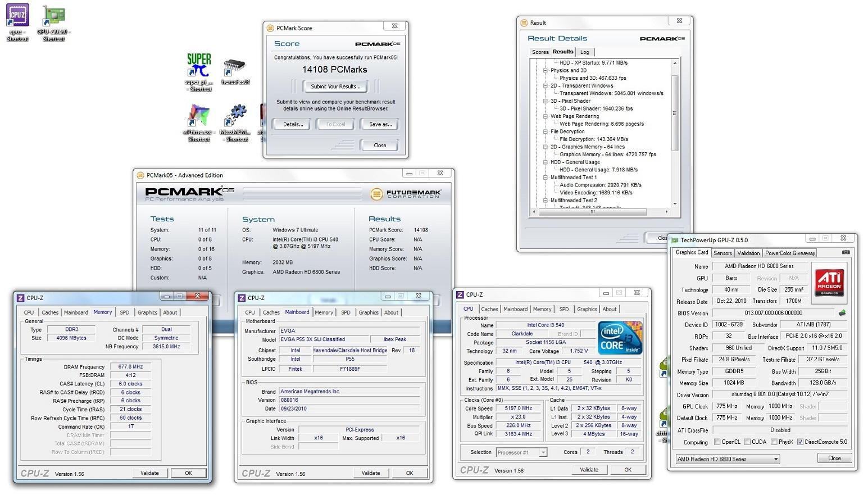Collapse the HDD - General Usage node
The width and height of the screenshot is (868, 495).
tap(545, 162)
